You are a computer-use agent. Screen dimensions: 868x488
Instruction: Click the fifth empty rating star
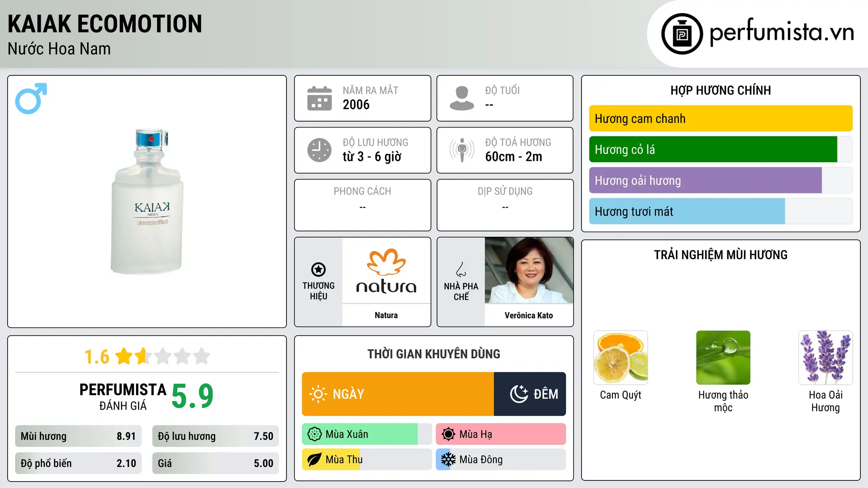[202, 356]
